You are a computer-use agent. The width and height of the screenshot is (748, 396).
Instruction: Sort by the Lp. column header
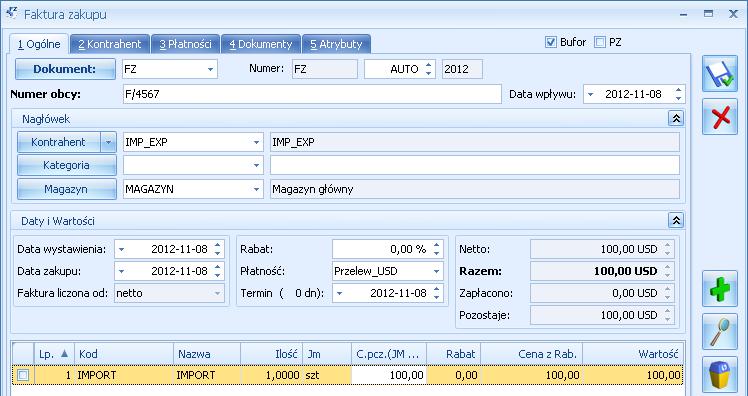click(x=54, y=354)
